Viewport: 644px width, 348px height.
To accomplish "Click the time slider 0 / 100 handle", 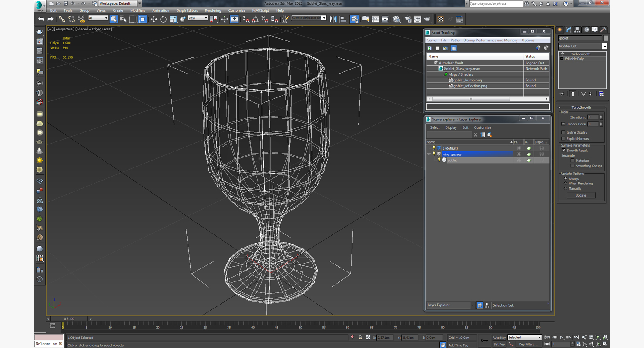I will 69,319.
